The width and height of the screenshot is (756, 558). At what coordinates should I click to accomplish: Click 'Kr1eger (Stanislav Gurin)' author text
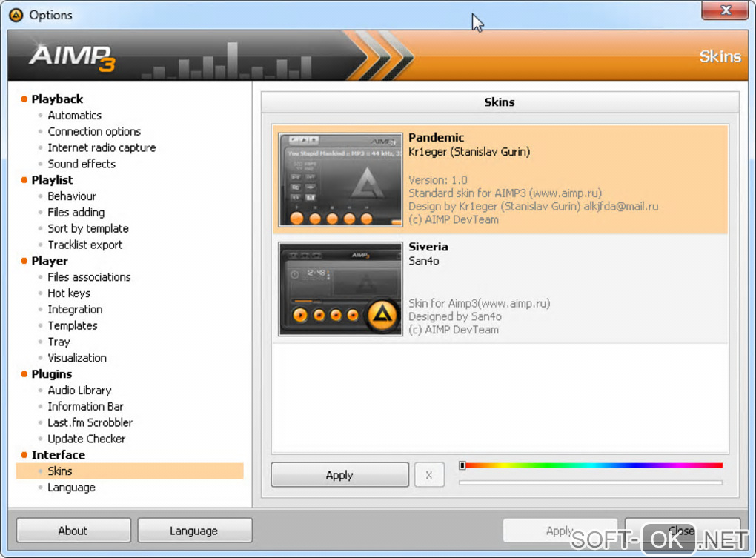[469, 152]
